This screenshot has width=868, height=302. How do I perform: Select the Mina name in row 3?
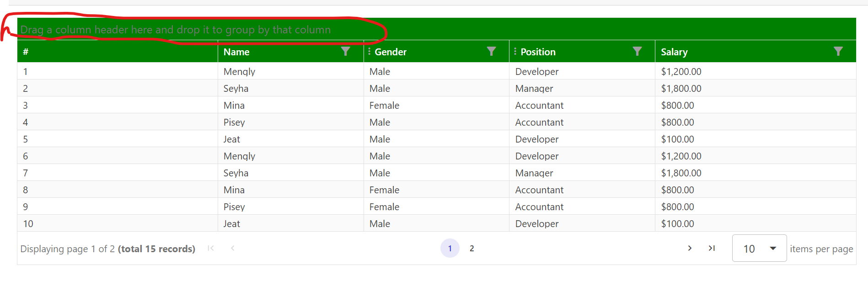(234, 106)
